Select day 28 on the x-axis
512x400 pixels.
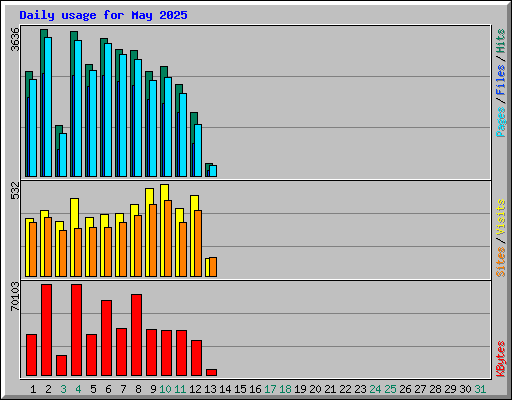(435, 389)
